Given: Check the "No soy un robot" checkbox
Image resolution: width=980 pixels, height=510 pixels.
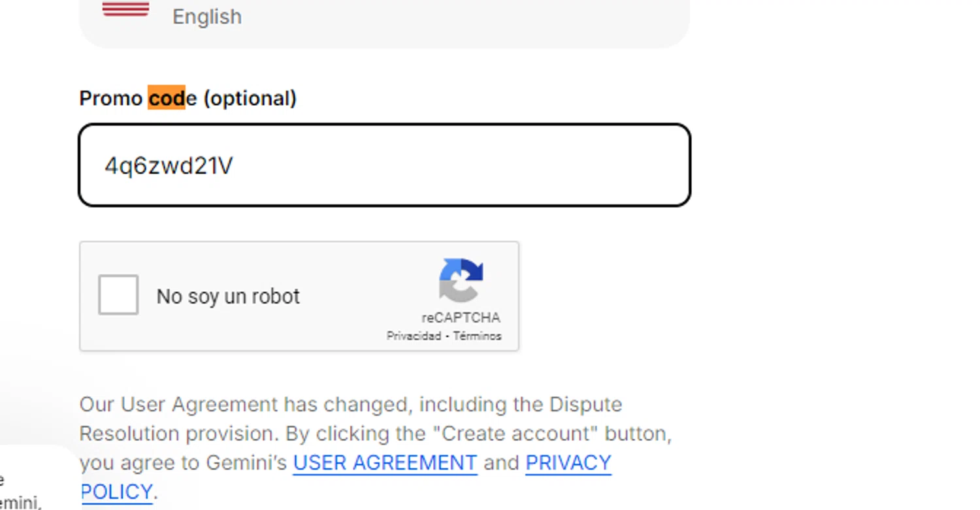Looking at the screenshot, I should click(x=118, y=295).
